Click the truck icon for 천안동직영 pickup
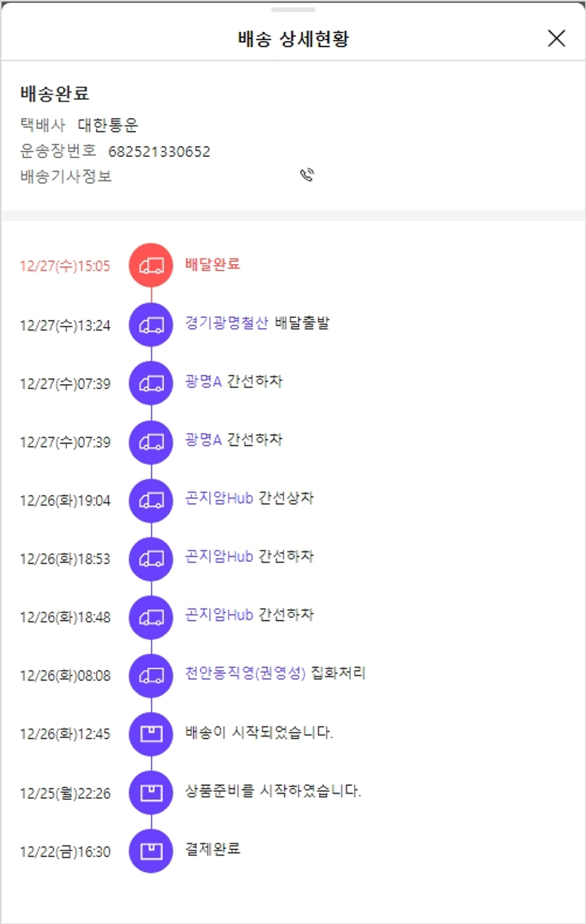The image size is (586, 924). point(151,676)
